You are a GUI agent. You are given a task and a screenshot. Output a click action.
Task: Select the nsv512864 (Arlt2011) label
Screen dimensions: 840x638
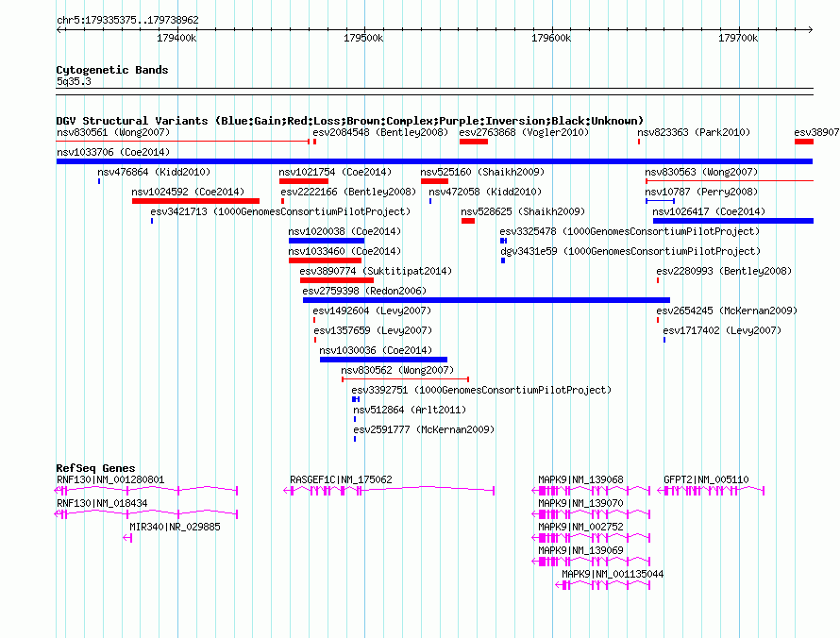[x=410, y=410]
